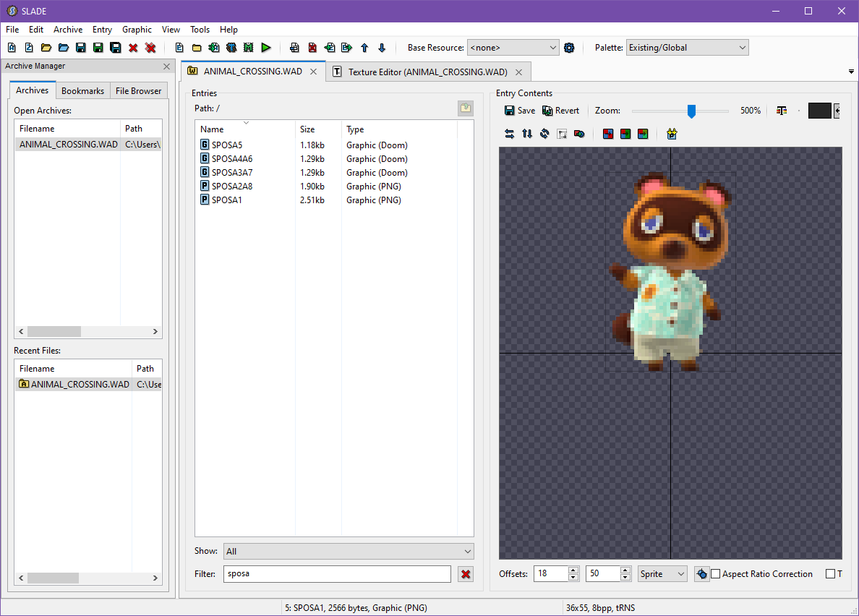
Task: Click the Translate colours icon
Action: (580, 134)
